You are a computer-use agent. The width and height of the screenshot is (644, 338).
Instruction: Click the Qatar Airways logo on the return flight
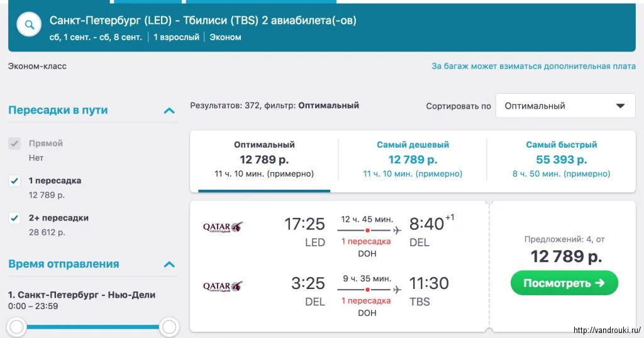tap(223, 286)
